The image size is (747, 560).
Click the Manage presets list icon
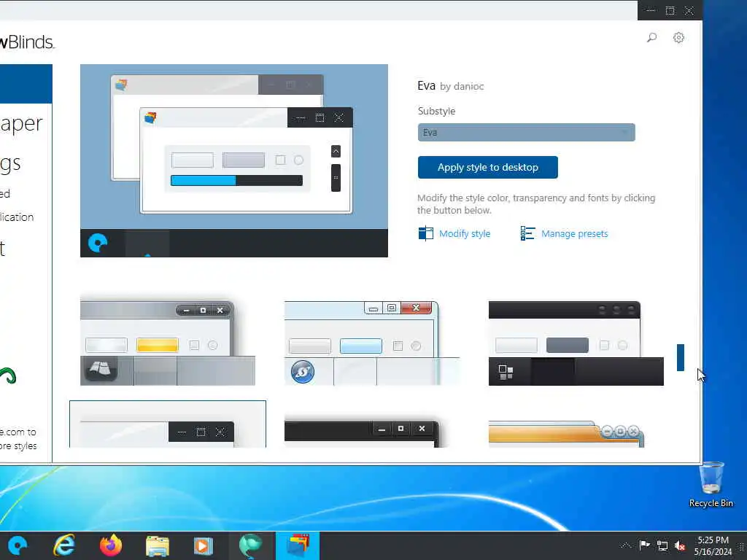pyautogui.click(x=527, y=233)
